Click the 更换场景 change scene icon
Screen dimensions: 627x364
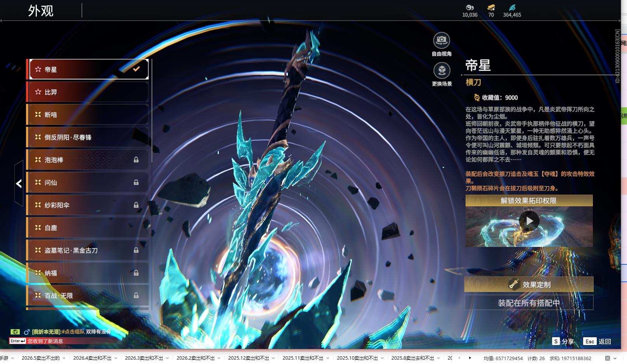coord(442,71)
